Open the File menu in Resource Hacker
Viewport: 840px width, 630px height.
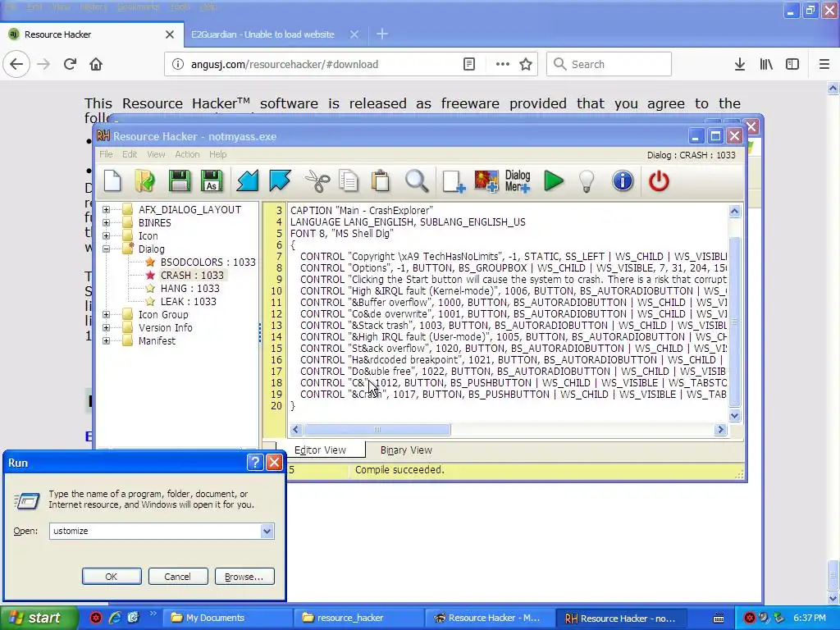(x=106, y=154)
